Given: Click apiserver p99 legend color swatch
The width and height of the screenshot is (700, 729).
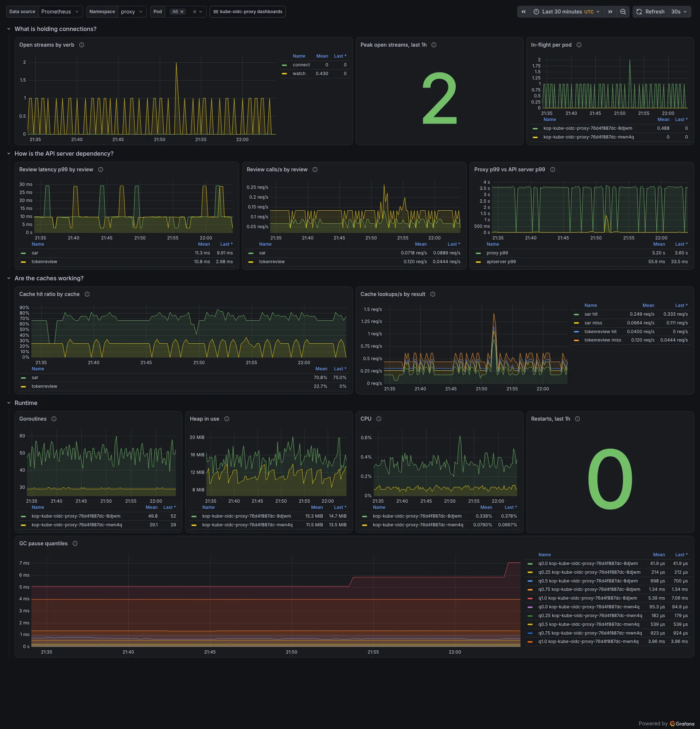Looking at the screenshot, I should pos(478,262).
